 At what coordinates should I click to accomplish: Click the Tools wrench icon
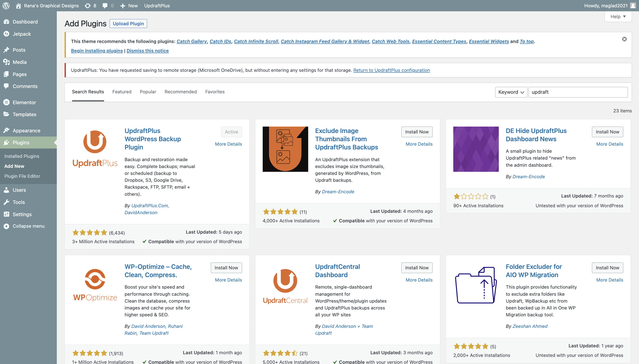tap(6, 202)
